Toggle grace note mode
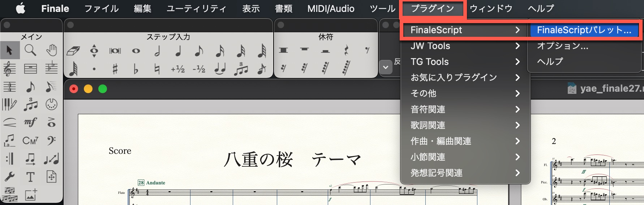644x205 pixels. click(262, 69)
